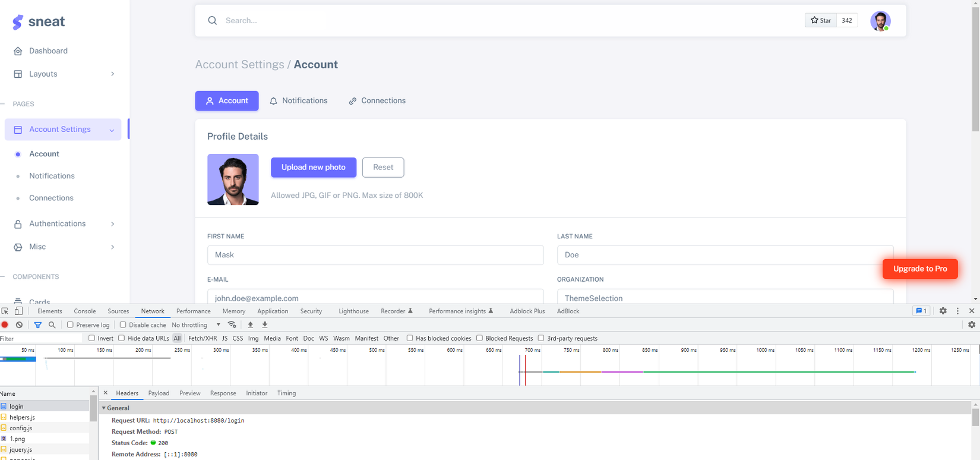The width and height of the screenshot is (980, 460).
Task: Expand the Authentications menu chevron
Action: click(112, 224)
